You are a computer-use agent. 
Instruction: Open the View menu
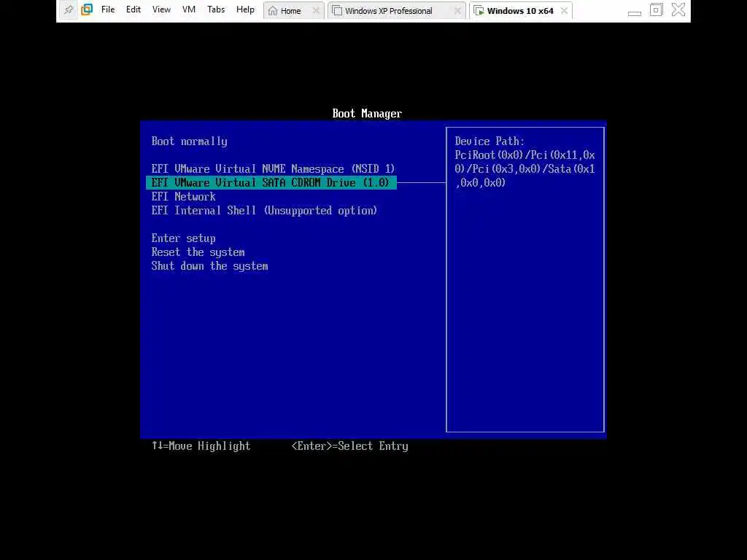coord(161,9)
